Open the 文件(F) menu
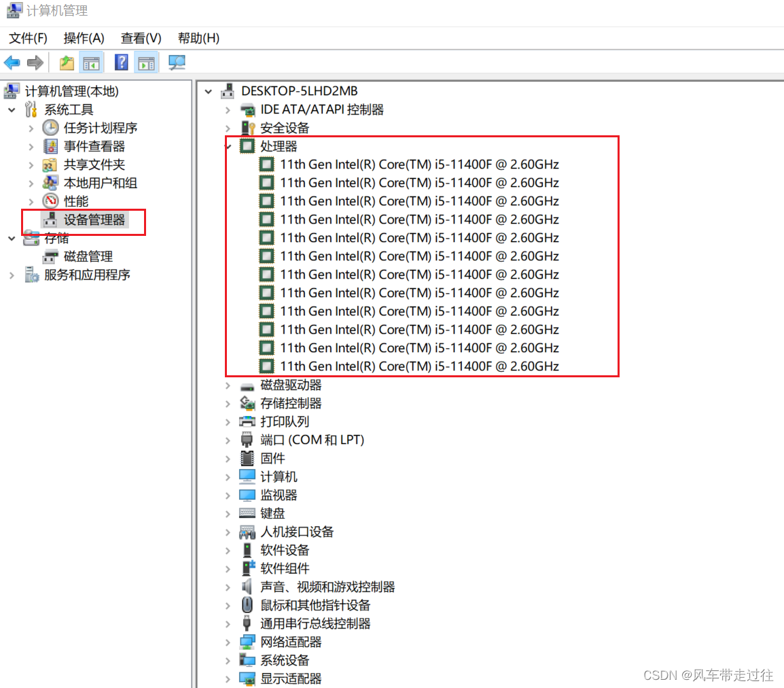The width and height of the screenshot is (784, 688). pyautogui.click(x=29, y=38)
